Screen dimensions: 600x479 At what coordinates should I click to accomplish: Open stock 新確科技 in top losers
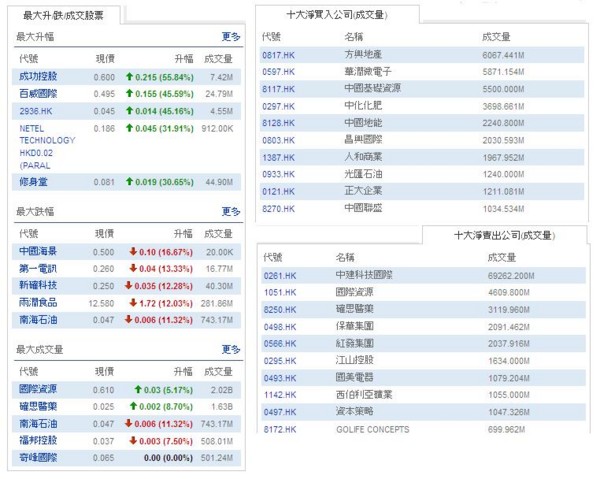(38, 285)
